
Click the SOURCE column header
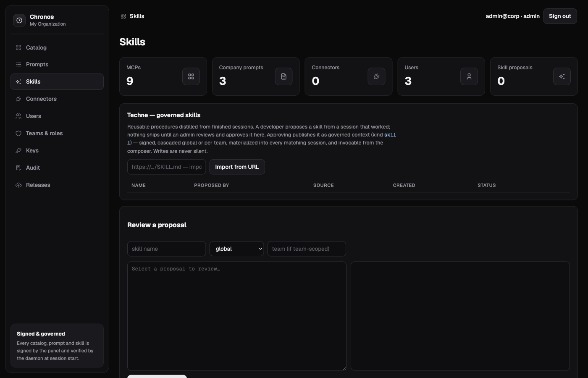point(323,185)
